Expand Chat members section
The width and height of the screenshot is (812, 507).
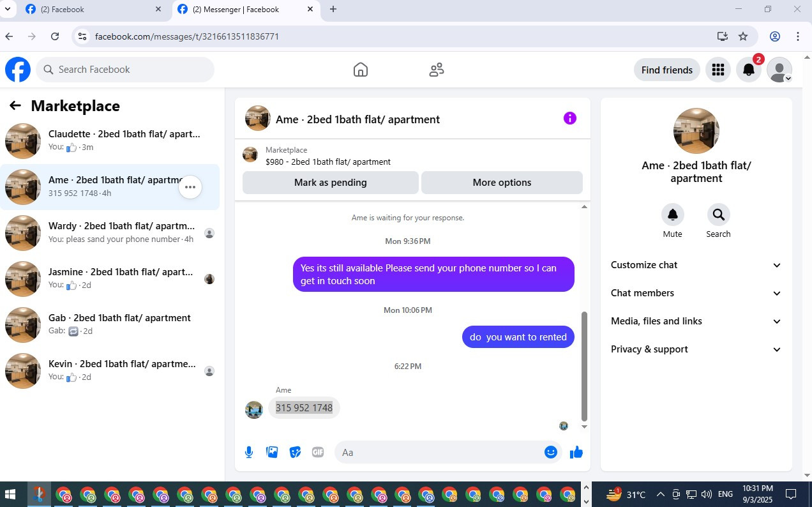click(x=696, y=293)
